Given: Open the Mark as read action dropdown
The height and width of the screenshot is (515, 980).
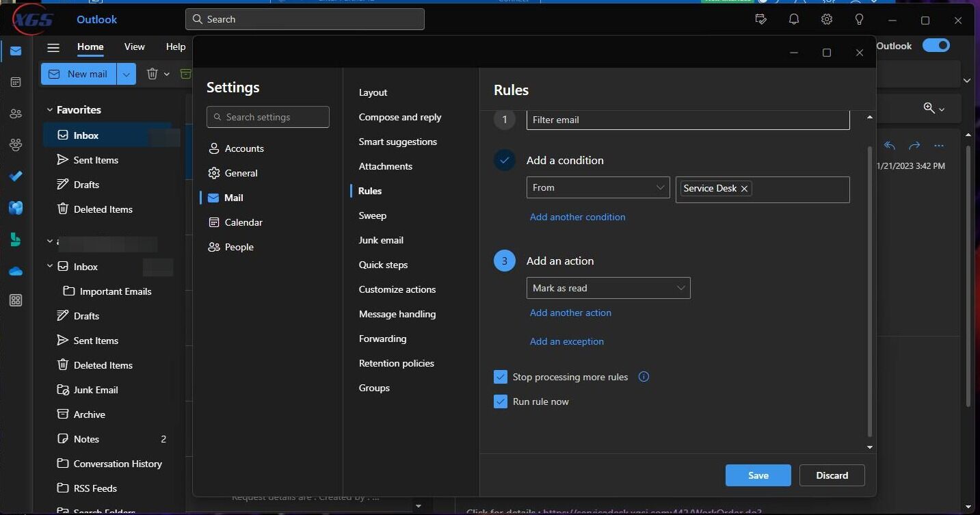Looking at the screenshot, I should click(607, 288).
